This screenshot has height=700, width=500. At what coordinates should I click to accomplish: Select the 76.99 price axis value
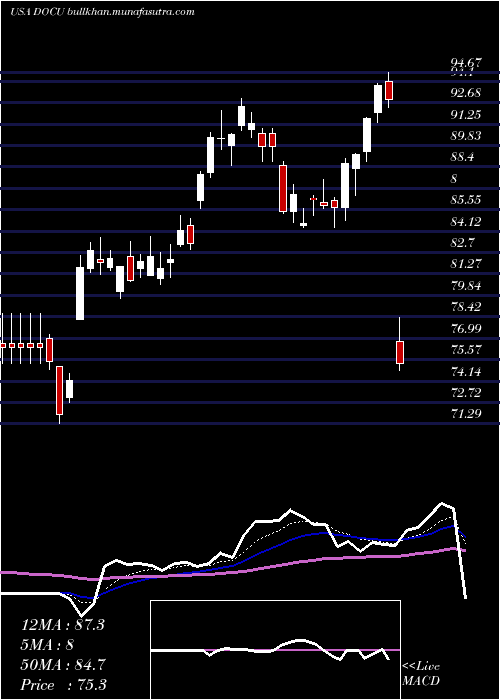[466, 329]
